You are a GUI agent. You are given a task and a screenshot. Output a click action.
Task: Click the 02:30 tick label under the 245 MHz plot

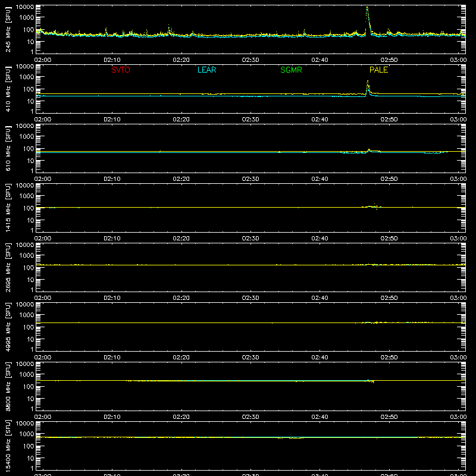click(x=250, y=60)
